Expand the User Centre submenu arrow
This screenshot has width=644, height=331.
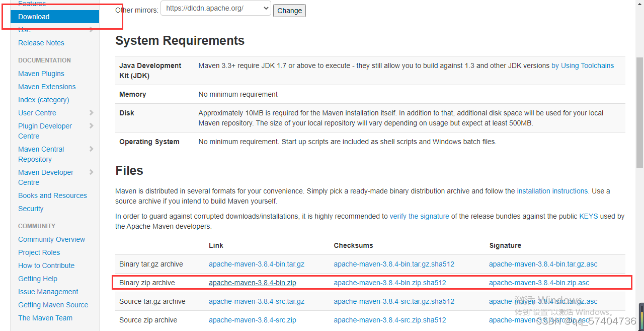pyautogui.click(x=92, y=113)
